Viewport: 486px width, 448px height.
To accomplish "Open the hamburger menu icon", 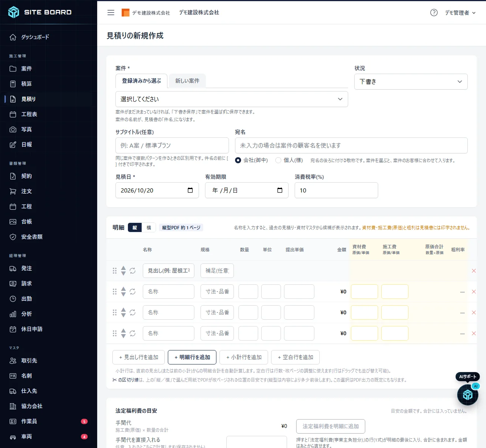I will [x=111, y=13].
